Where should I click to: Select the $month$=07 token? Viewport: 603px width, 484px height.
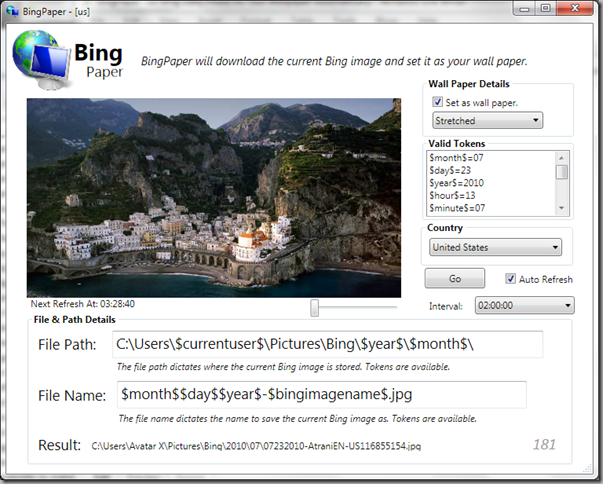(x=456, y=158)
